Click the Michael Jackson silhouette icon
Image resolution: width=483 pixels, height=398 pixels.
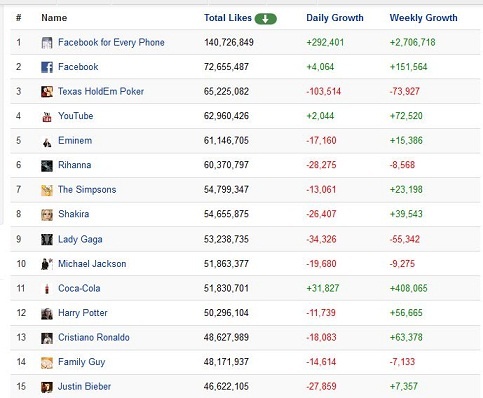point(47,264)
